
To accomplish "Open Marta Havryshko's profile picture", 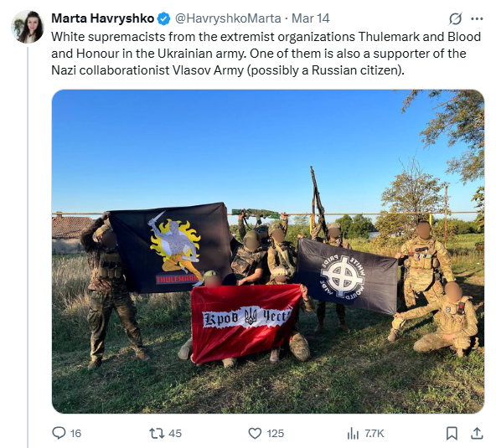I will [28, 27].
